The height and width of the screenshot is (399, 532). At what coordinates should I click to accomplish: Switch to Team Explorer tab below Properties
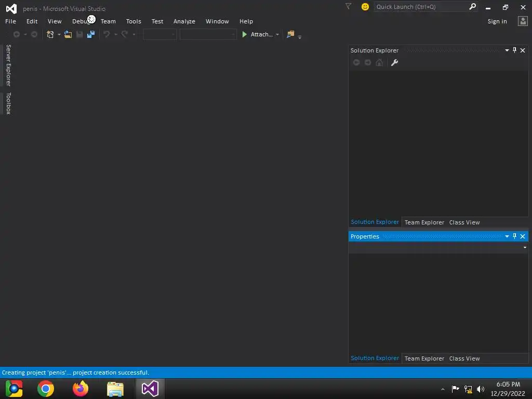pyautogui.click(x=424, y=358)
